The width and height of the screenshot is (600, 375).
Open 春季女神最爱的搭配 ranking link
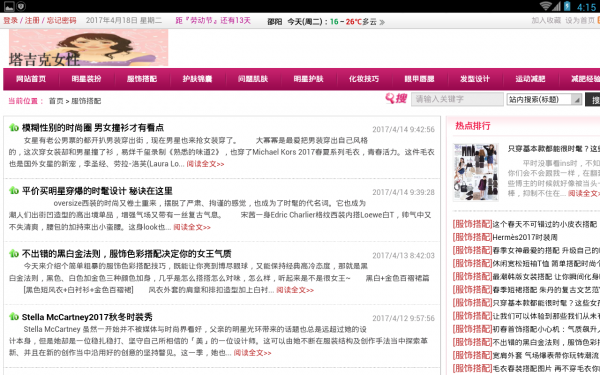click(x=546, y=250)
